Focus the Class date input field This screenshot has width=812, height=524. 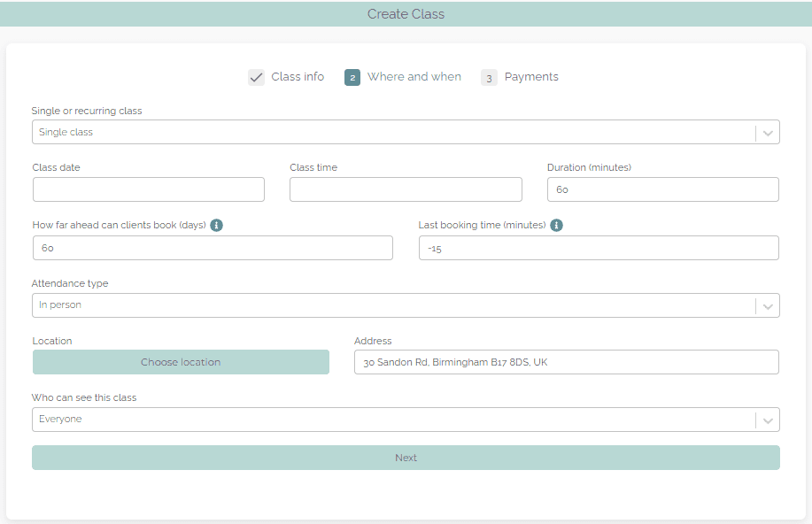pos(149,189)
